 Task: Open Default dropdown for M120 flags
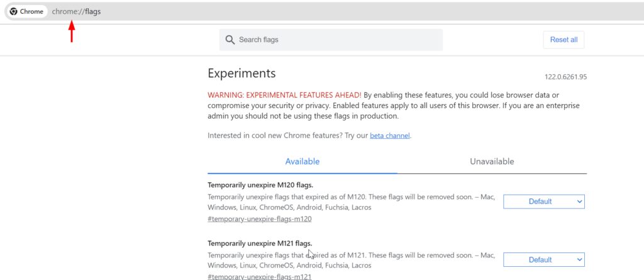tap(544, 202)
